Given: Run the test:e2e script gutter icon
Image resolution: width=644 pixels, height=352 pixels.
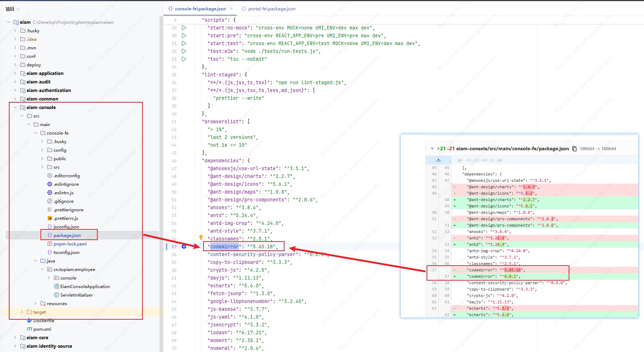Looking at the screenshot, I should point(184,51).
